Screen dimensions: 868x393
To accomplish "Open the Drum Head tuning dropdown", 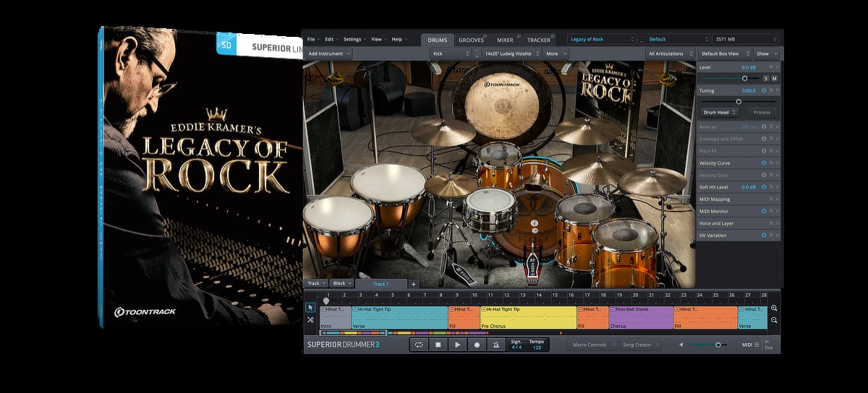I will coord(720,112).
